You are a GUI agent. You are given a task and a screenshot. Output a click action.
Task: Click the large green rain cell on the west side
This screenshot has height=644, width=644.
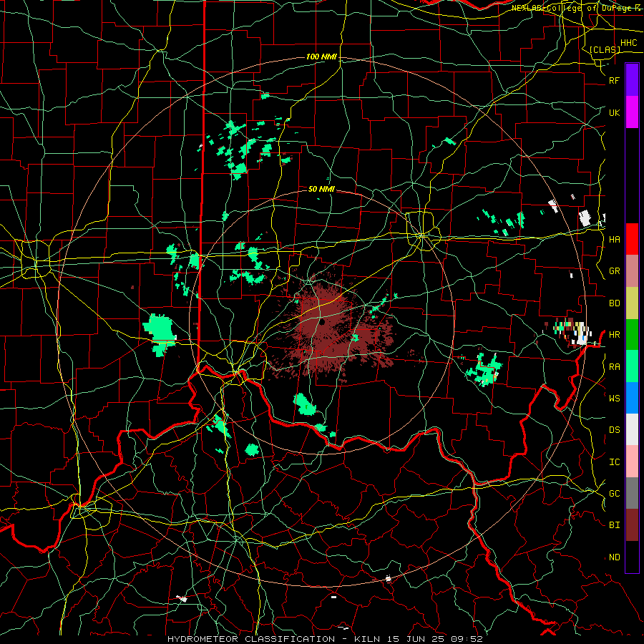(160, 333)
